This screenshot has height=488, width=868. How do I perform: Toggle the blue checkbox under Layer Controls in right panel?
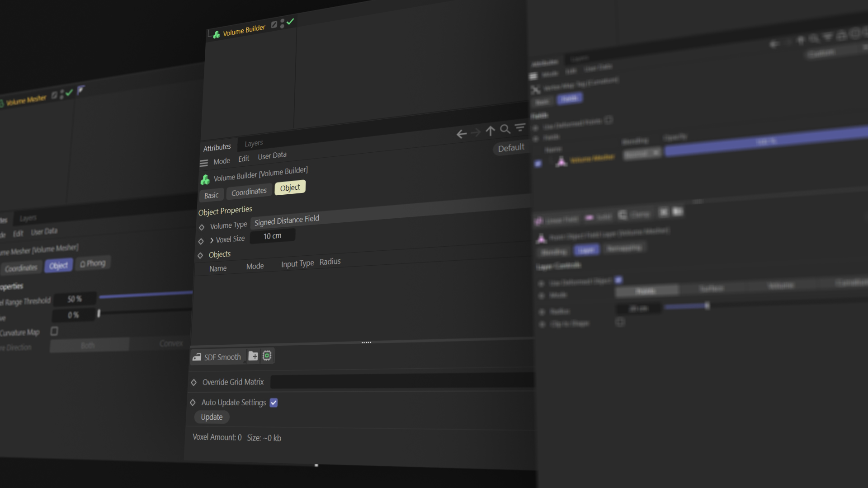618,280
